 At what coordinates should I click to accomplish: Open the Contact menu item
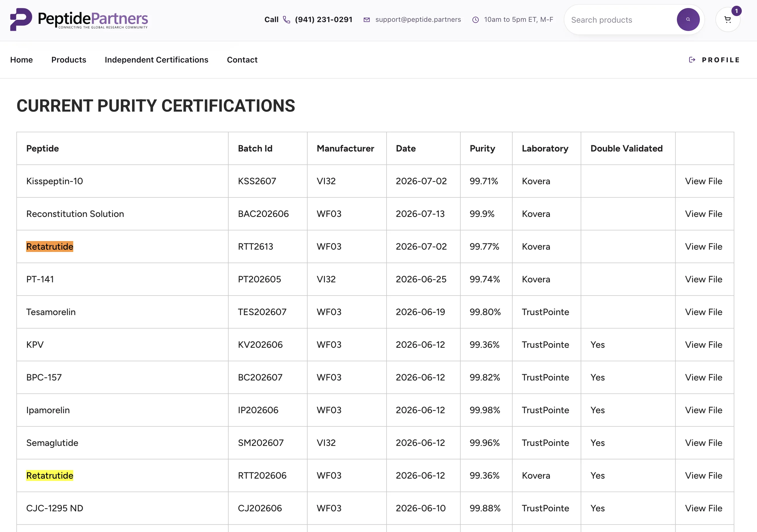tap(242, 60)
